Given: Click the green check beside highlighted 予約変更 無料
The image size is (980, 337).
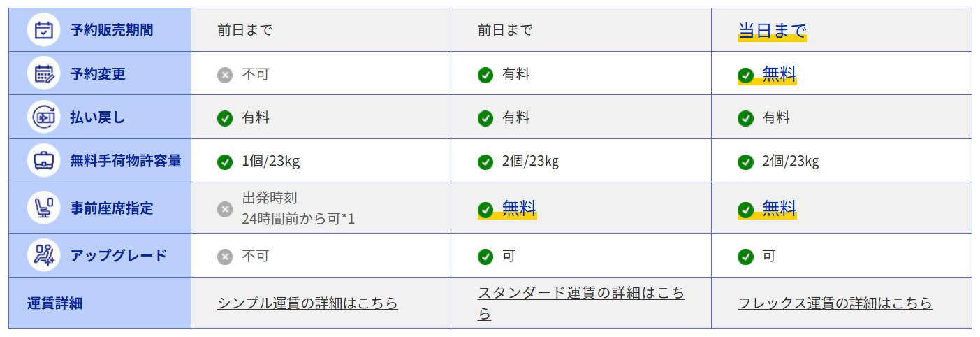Looking at the screenshot, I should click(x=745, y=75).
